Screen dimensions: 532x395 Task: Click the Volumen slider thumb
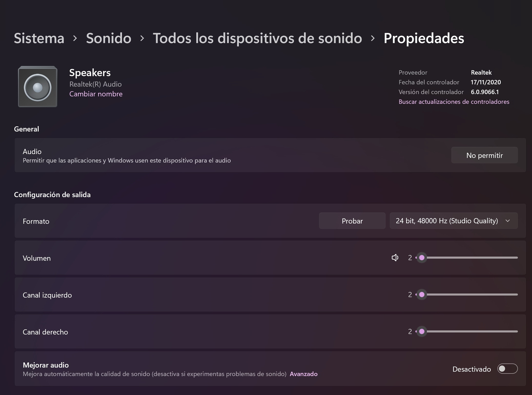422,258
